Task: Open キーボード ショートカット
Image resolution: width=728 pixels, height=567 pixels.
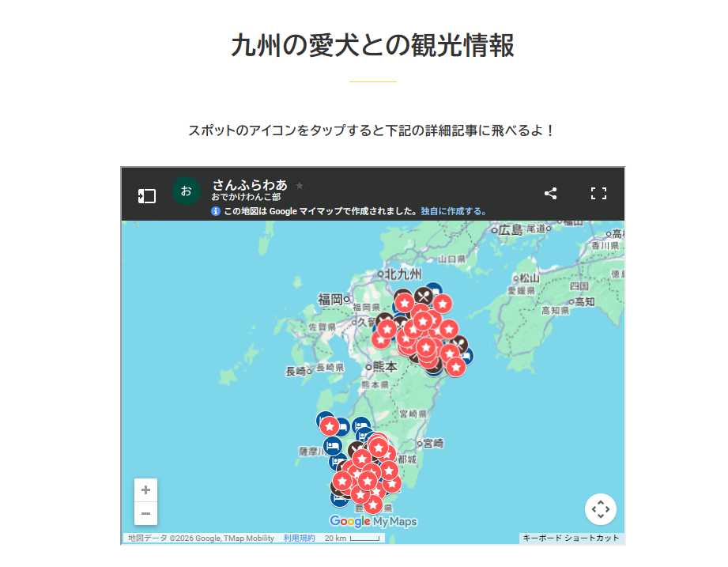Action: tap(571, 539)
